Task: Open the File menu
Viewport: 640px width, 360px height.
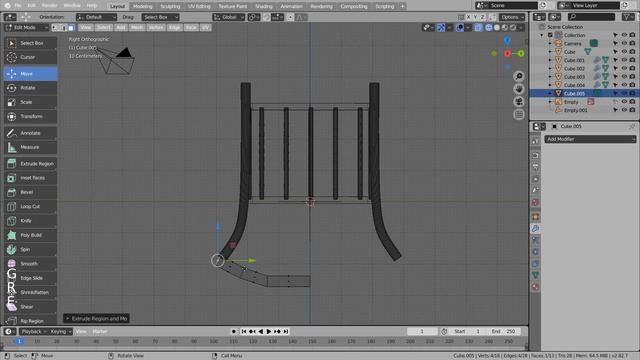Action: pyautogui.click(x=18, y=6)
